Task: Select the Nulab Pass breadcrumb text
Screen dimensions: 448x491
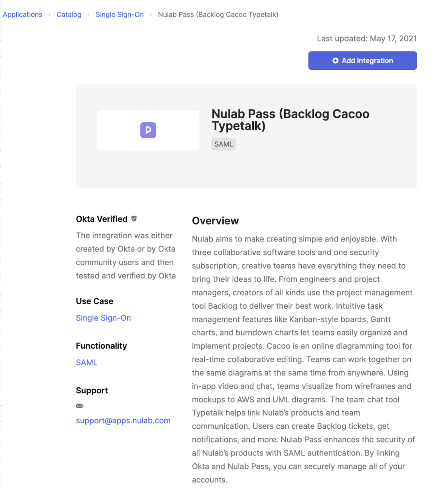Action: point(218,15)
